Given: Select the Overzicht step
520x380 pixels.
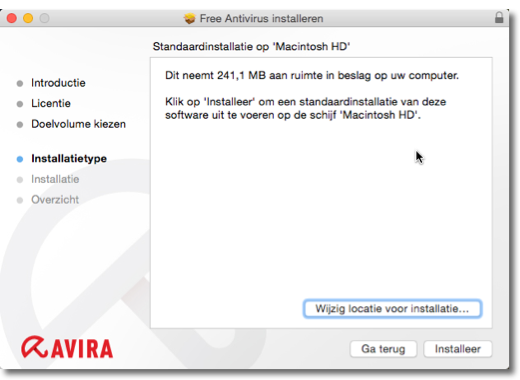Looking at the screenshot, I should pos(55,200).
